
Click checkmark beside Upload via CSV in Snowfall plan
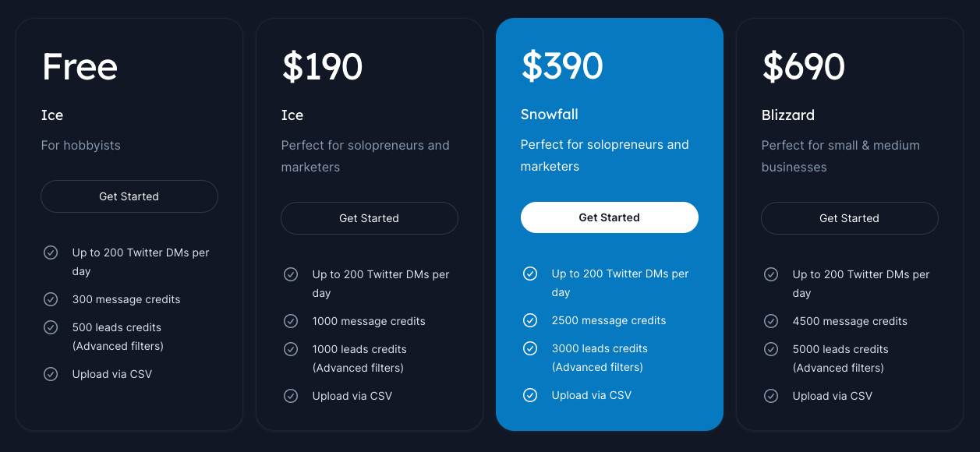tap(530, 395)
